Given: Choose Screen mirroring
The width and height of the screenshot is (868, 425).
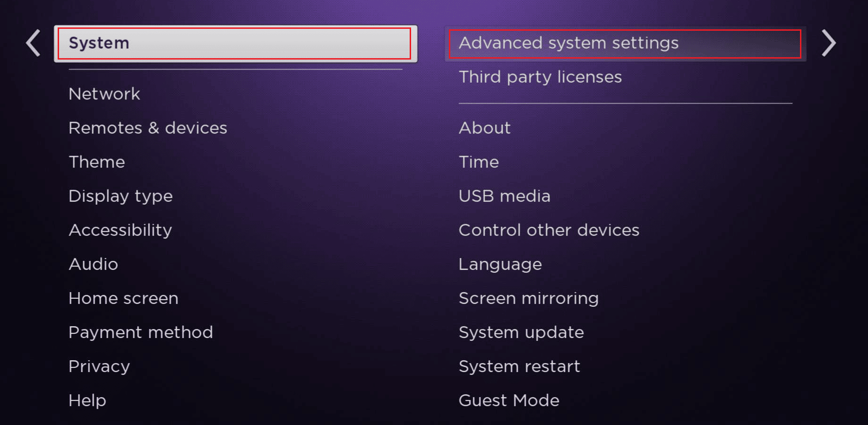Looking at the screenshot, I should [528, 298].
